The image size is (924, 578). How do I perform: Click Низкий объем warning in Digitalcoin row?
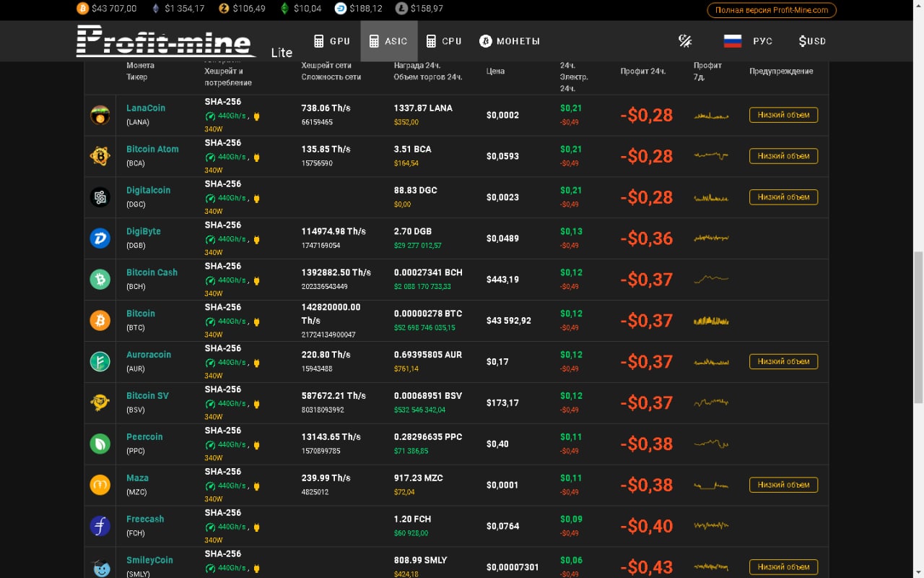[783, 197]
